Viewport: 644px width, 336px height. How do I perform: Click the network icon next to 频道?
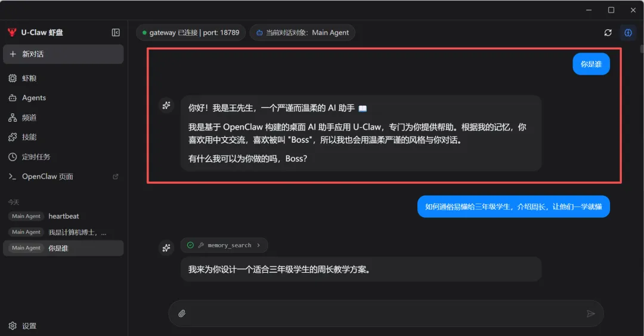(x=13, y=118)
